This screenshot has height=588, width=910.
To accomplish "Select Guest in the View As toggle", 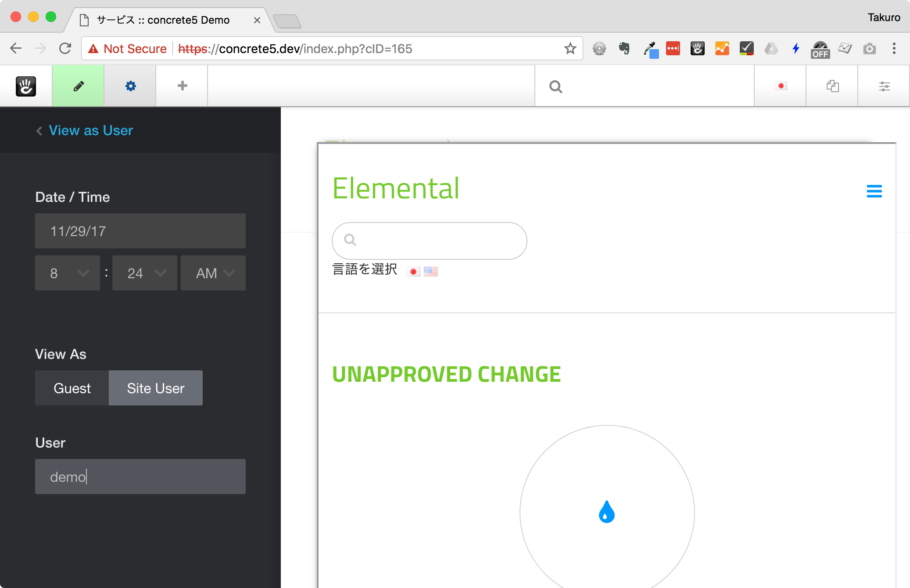I will click(x=72, y=388).
